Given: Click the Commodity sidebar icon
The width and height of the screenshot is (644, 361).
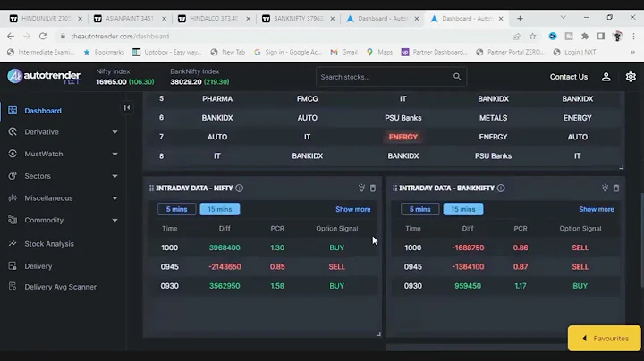Looking at the screenshot, I should [13, 220].
